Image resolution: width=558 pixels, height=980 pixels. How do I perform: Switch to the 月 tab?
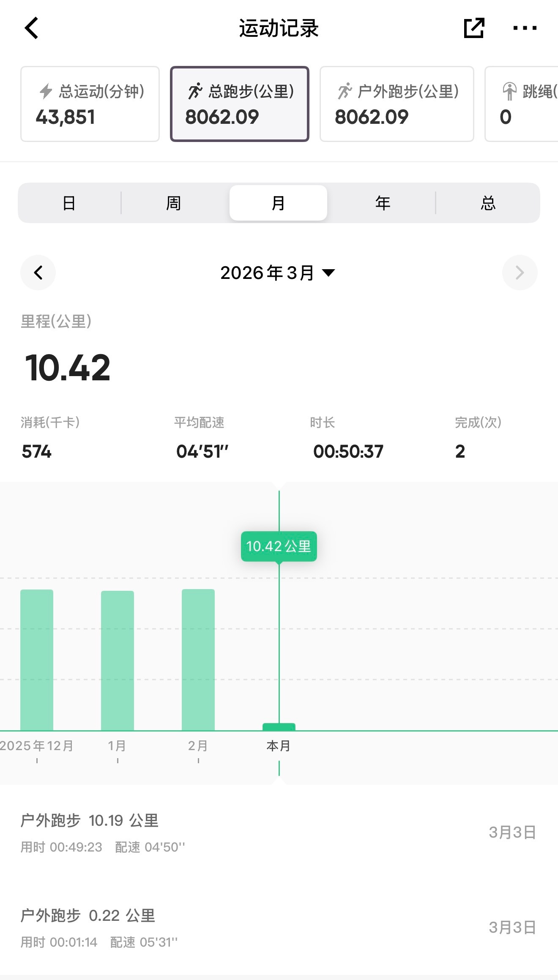pos(278,203)
